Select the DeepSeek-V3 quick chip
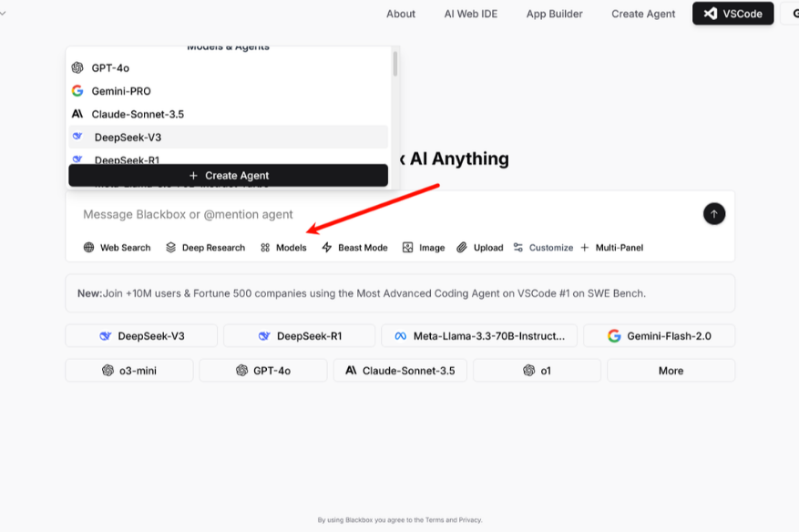 point(141,336)
